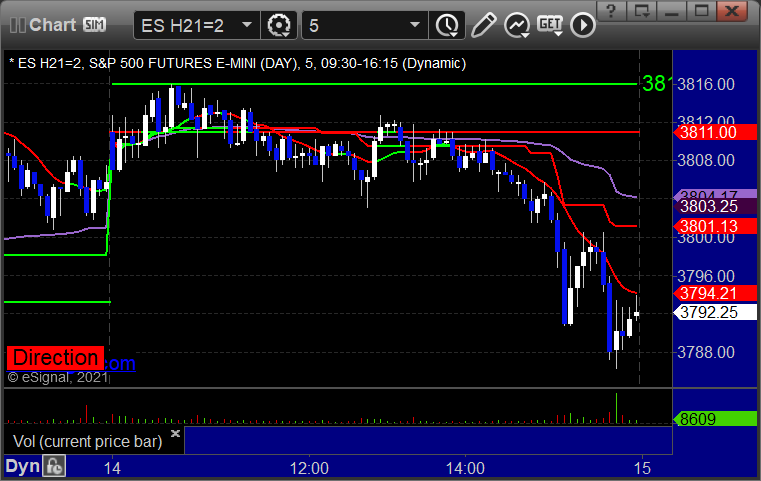Click the 3788.00 price axis label
761x481 pixels.
point(706,352)
